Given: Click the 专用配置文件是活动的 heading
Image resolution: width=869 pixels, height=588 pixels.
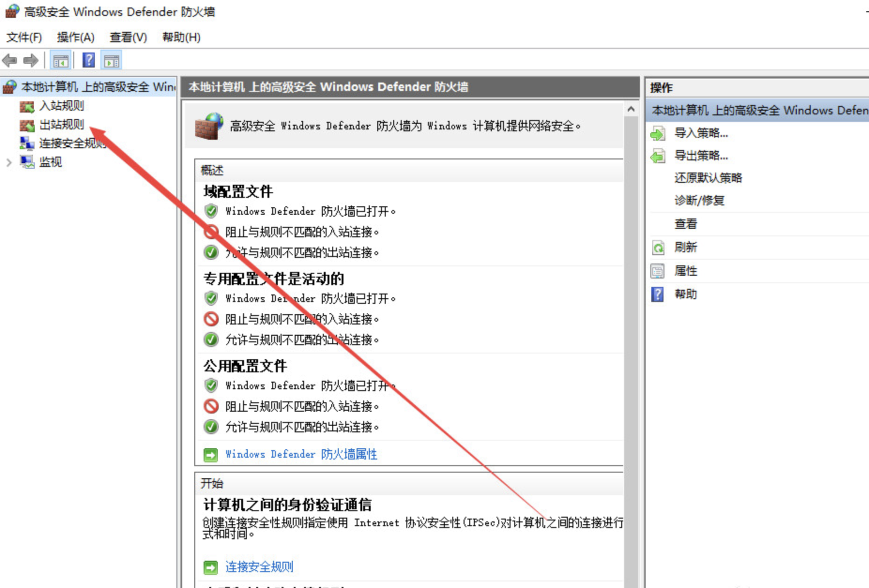Looking at the screenshot, I should [274, 279].
